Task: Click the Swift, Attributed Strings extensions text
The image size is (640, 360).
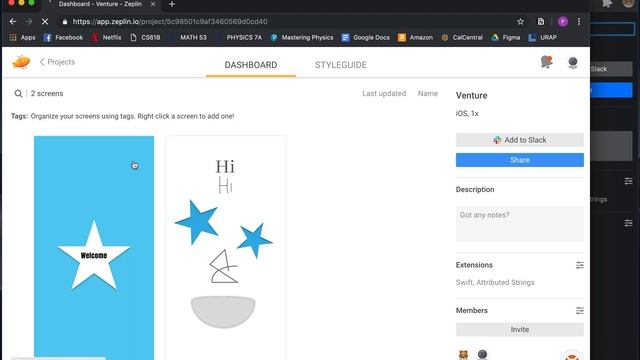Action: coord(495,282)
